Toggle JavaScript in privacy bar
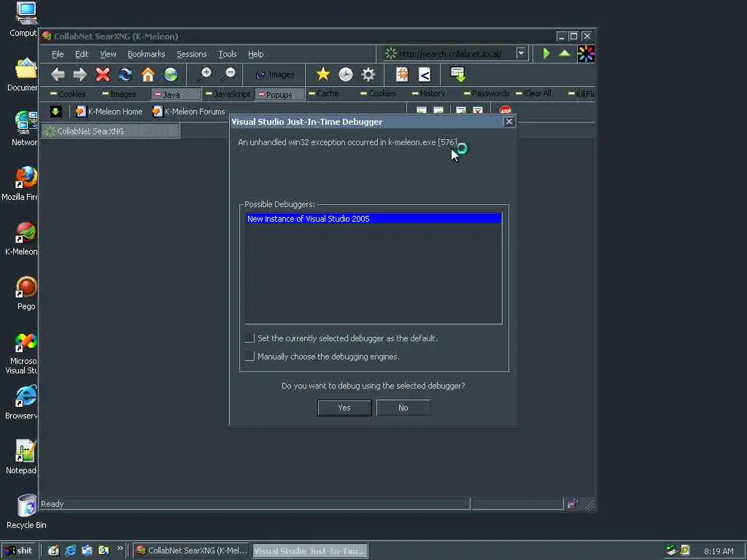Image resolution: width=747 pixels, height=560 pixels. point(228,94)
